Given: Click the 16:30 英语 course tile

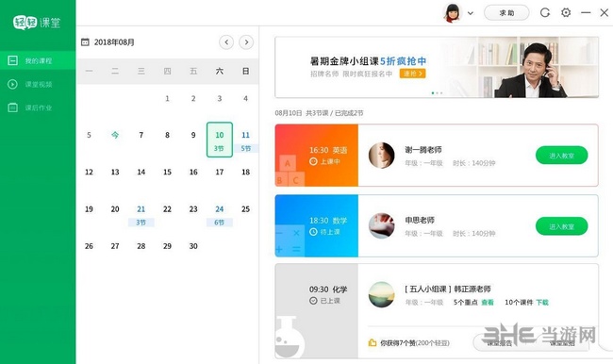Looking at the screenshot, I should pos(317,156).
